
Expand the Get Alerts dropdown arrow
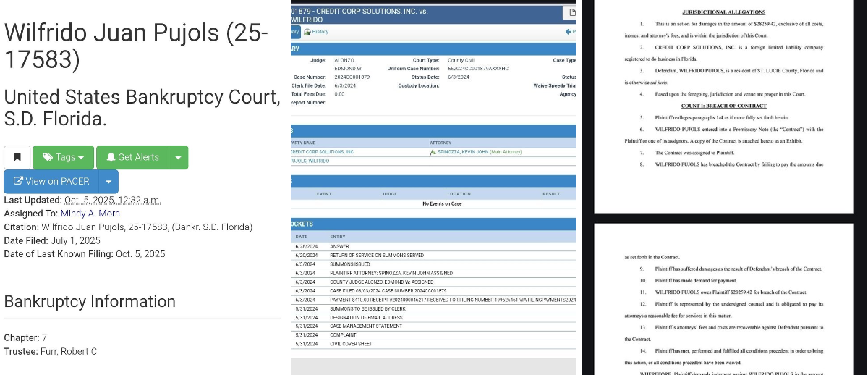179,157
